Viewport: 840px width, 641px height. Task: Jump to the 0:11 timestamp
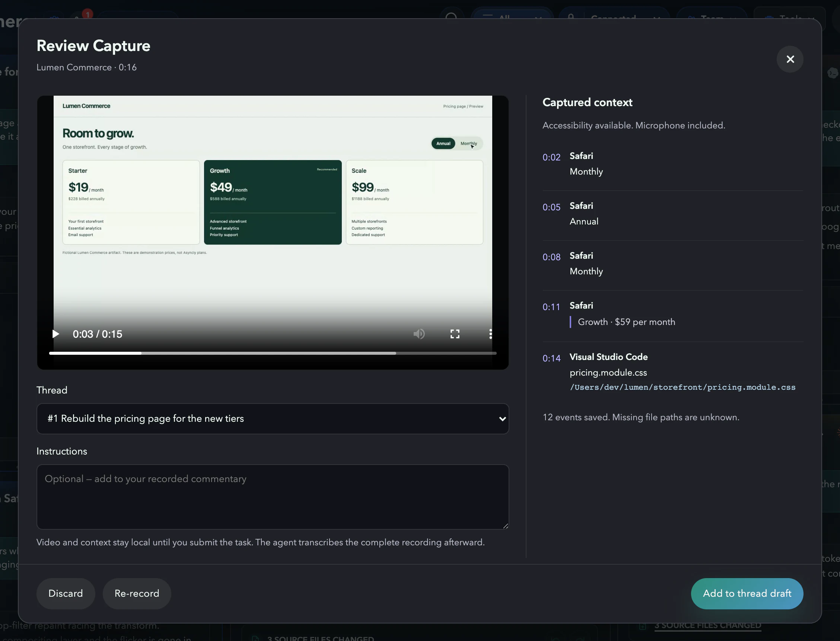click(551, 307)
